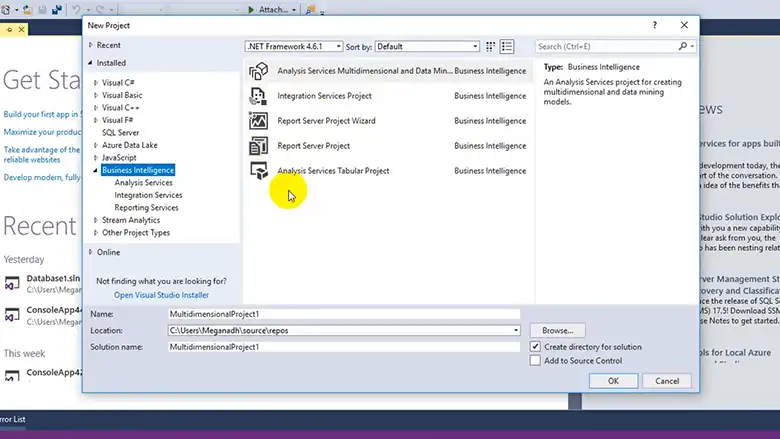Select the Analysis Services Tabular Project icon

pos(258,171)
